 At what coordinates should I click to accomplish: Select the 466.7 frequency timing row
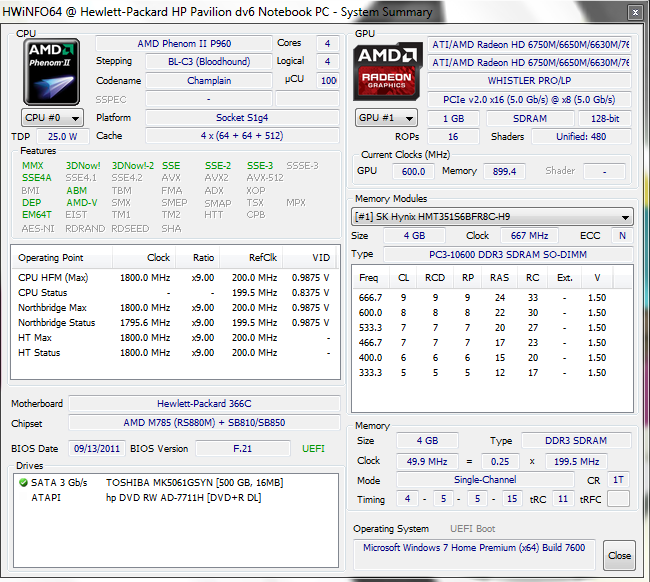pyautogui.click(x=492, y=342)
